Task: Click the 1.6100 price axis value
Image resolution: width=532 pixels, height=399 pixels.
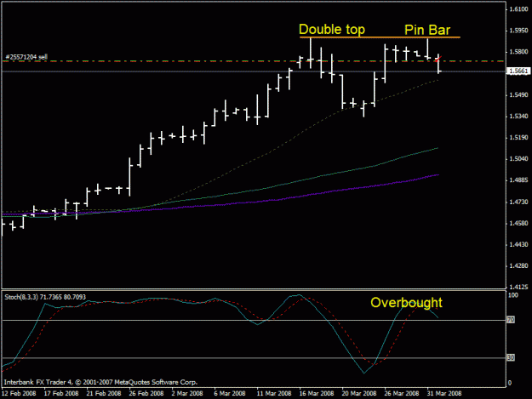Action: [518, 9]
